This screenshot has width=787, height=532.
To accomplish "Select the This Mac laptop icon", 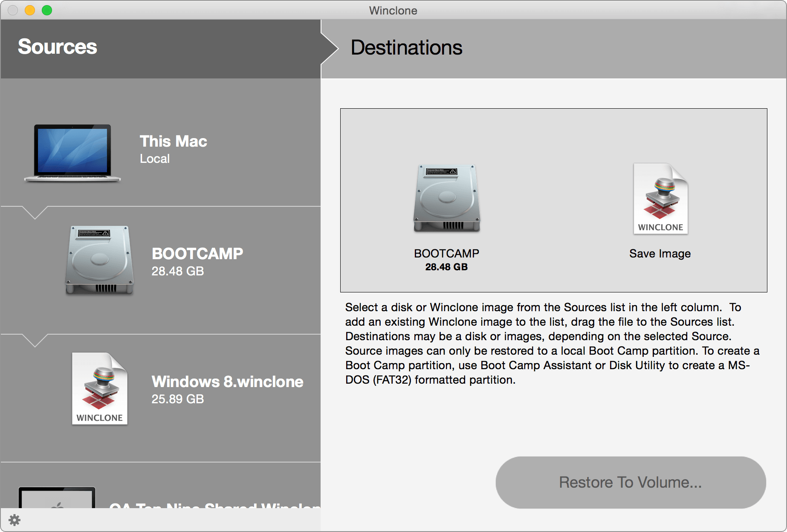I will [72, 153].
